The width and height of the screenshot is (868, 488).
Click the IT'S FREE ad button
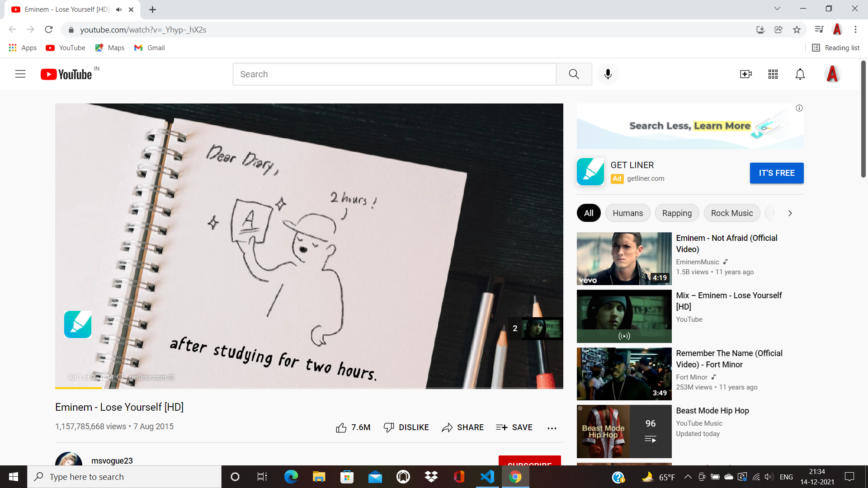[776, 173]
